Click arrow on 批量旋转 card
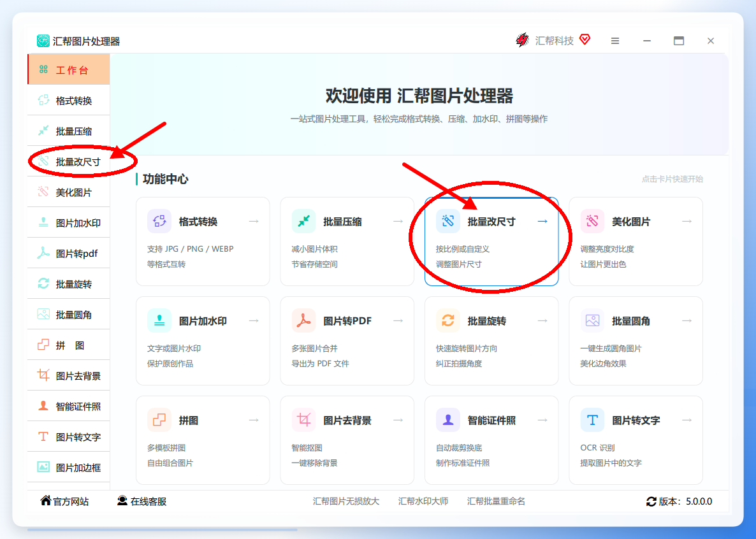The image size is (756, 539). (x=542, y=320)
